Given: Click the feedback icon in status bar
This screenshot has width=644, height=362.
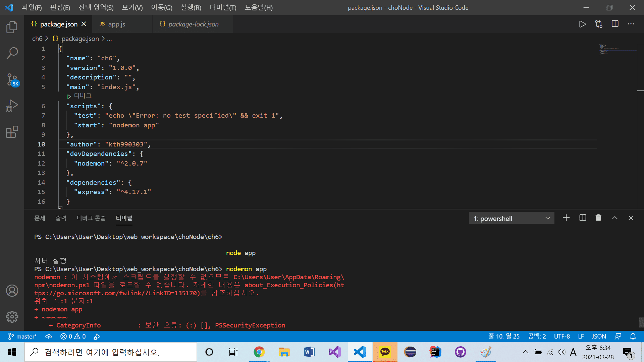Looking at the screenshot, I should pos(618,336).
